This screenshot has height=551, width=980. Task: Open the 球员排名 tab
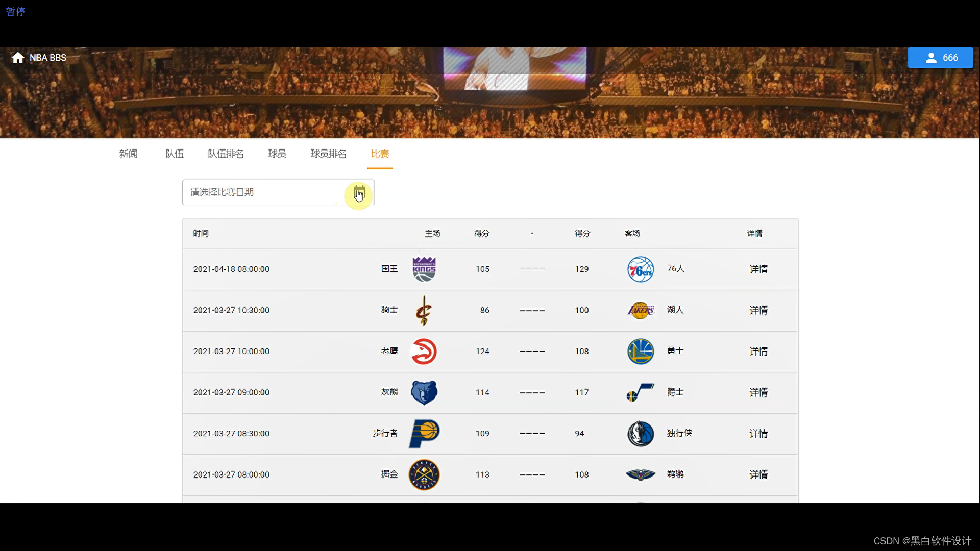pyautogui.click(x=328, y=154)
